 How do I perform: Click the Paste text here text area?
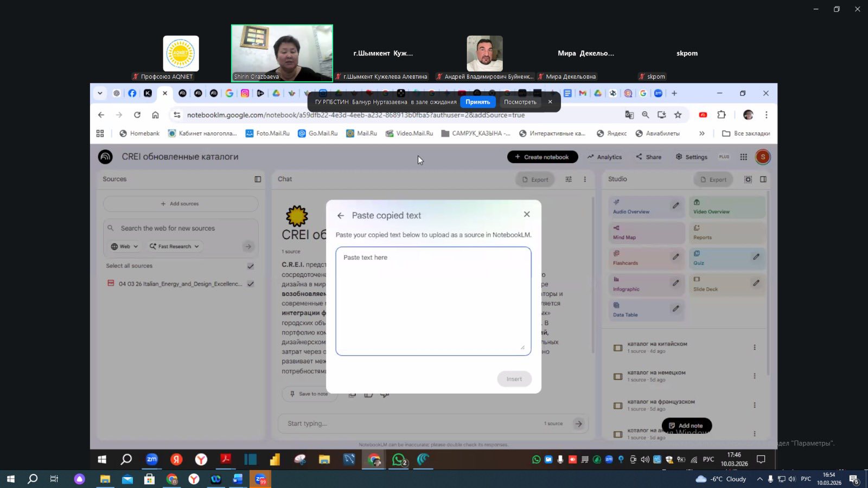pyautogui.click(x=433, y=301)
